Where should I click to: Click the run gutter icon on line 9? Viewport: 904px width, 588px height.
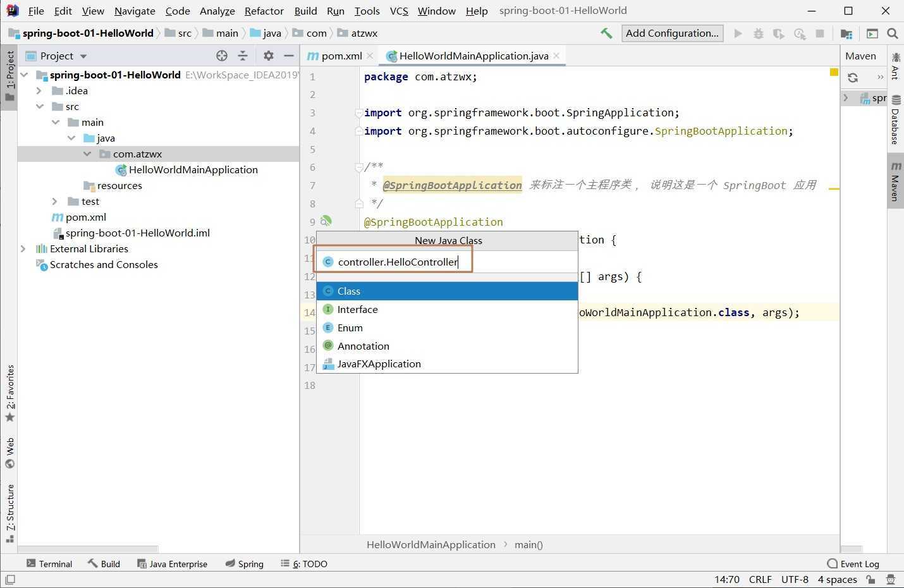click(326, 221)
